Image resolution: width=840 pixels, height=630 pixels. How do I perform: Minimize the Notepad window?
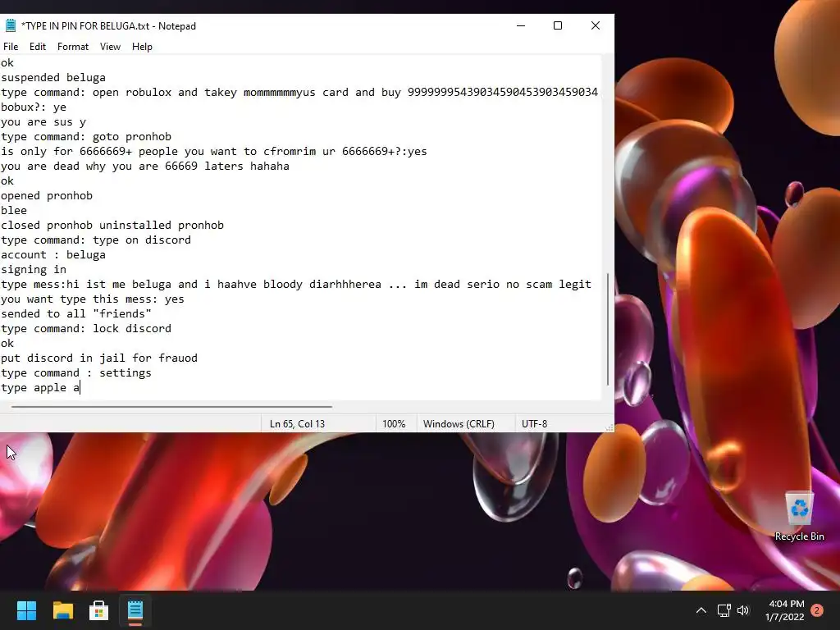[521, 25]
